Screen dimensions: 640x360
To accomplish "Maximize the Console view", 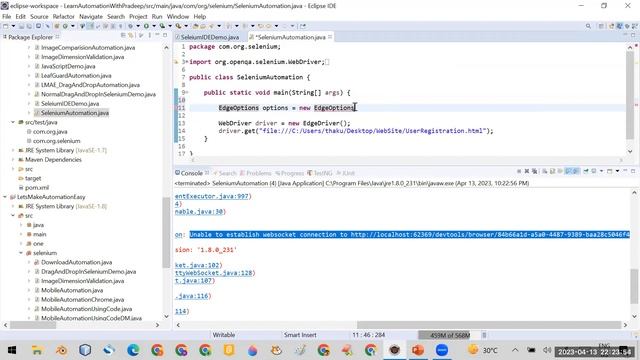I will point(633,171).
